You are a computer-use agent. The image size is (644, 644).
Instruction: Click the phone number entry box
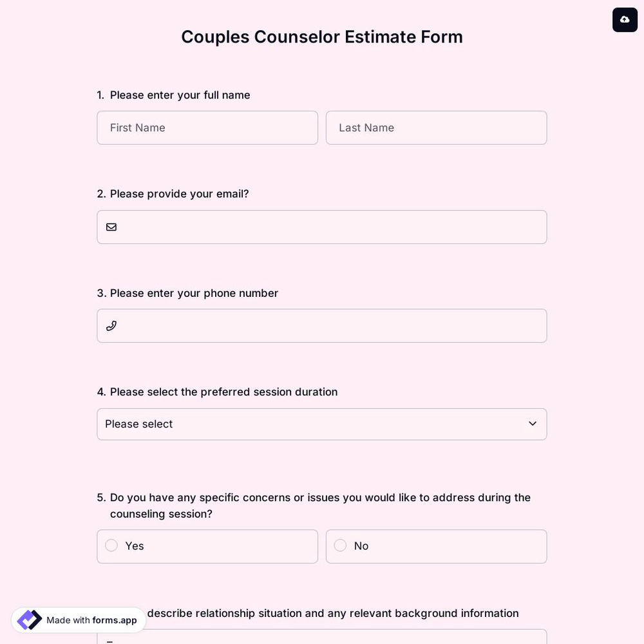322,325
